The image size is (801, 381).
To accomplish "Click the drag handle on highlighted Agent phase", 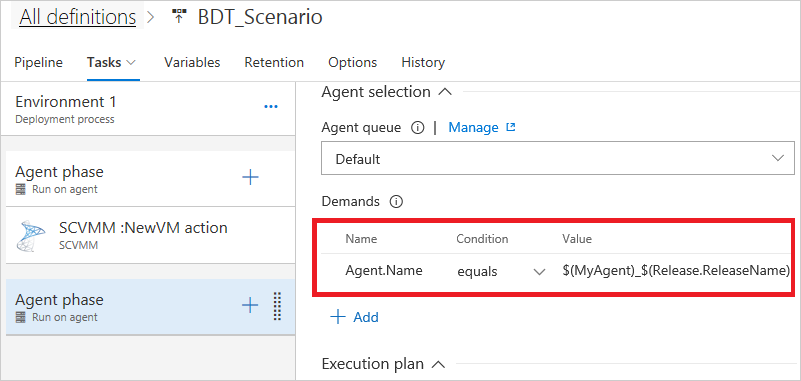I will pos(277,306).
